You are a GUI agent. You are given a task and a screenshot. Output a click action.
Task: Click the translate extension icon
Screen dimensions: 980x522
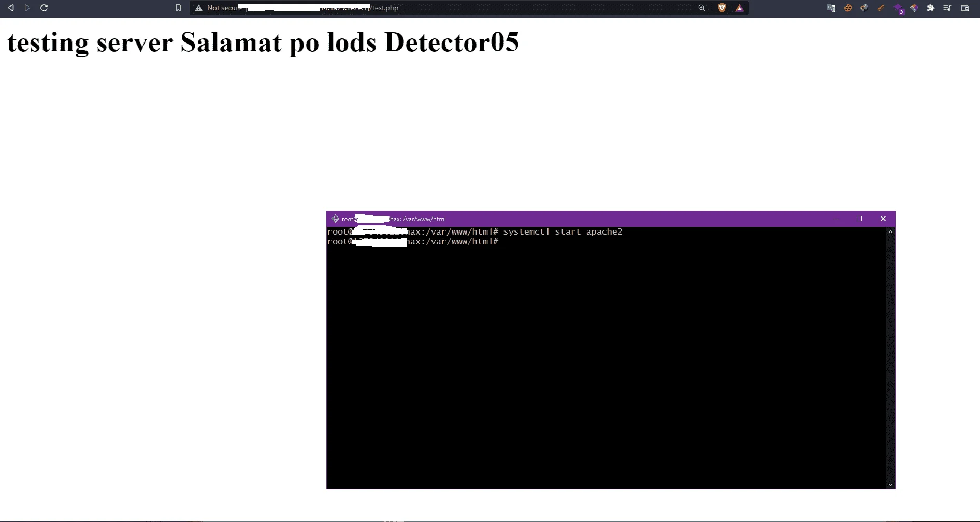[831, 8]
